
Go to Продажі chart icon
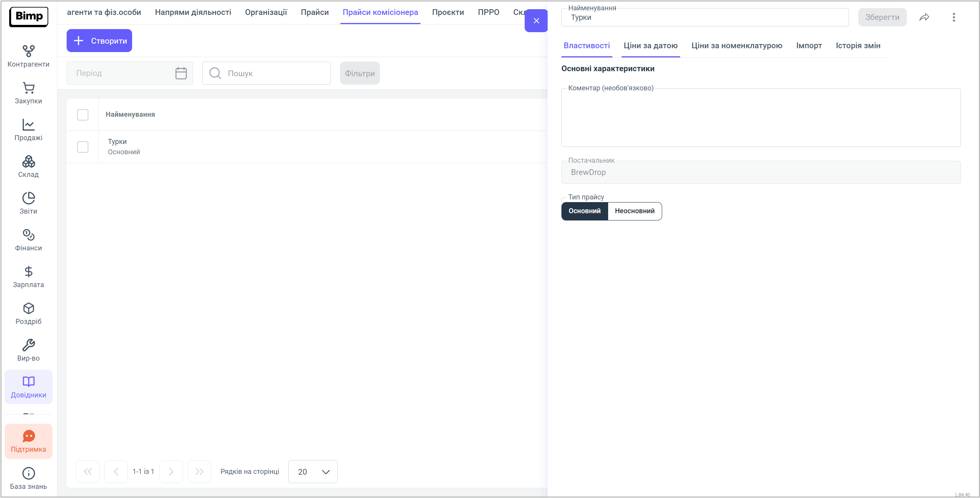point(28,125)
